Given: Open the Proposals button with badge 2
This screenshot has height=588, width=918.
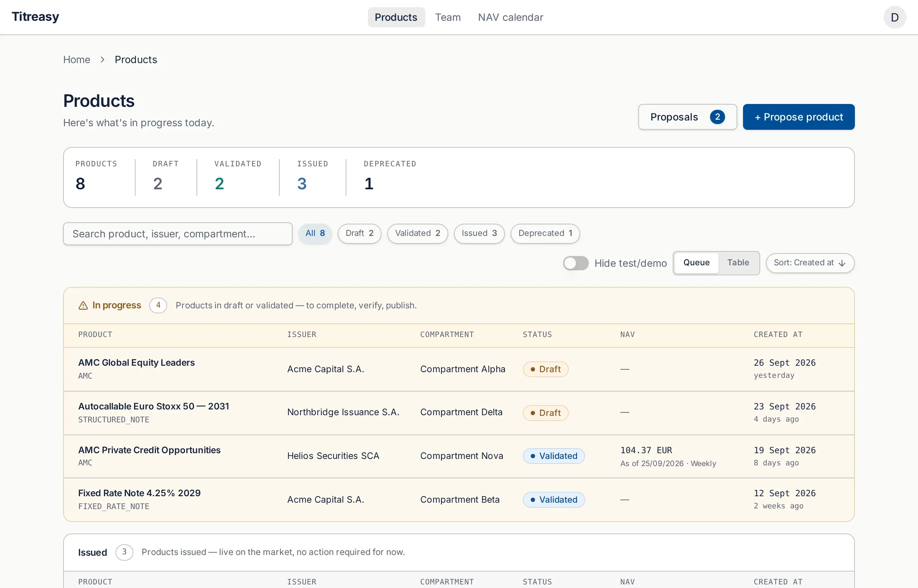Looking at the screenshot, I should (x=687, y=117).
